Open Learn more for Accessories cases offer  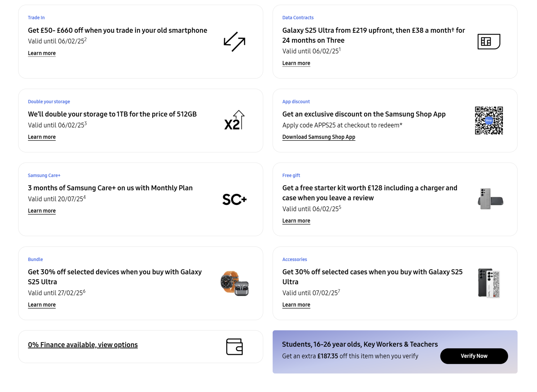[296, 305]
